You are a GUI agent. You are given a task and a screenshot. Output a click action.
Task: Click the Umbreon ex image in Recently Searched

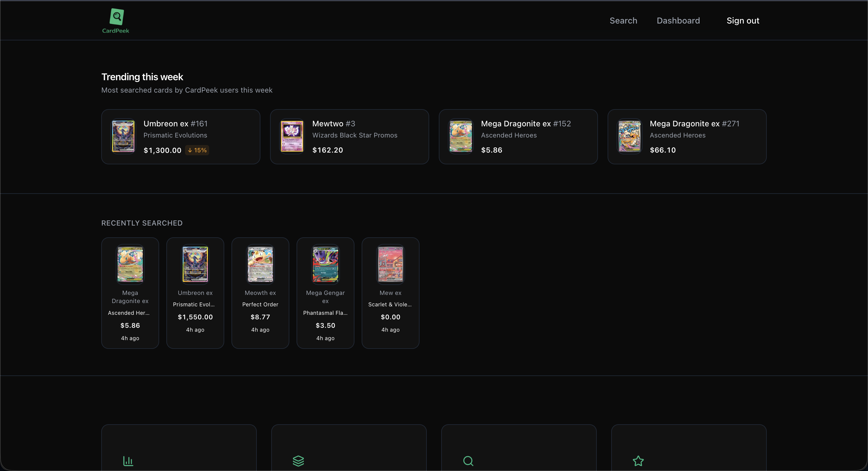[x=195, y=264]
